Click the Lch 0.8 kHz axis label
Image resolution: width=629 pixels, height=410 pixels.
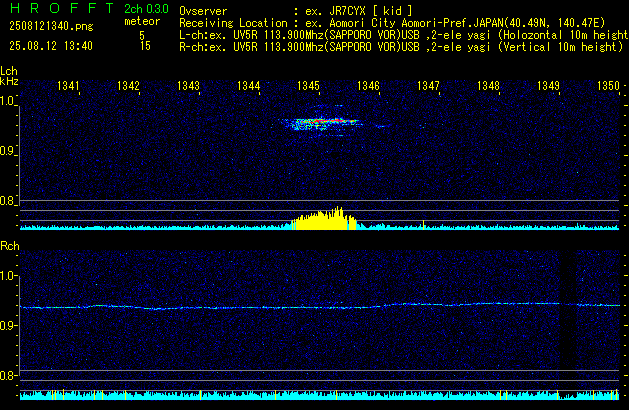pos(7,201)
